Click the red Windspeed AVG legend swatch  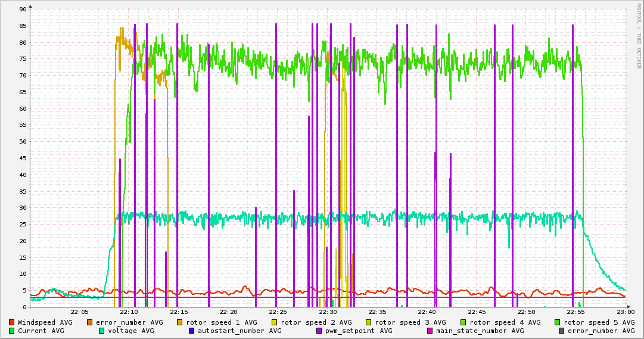tap(12, 322)
